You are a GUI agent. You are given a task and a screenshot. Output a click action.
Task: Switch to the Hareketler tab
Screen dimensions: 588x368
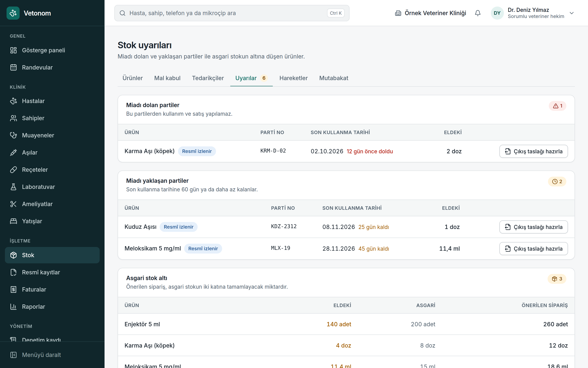[294, 78]
